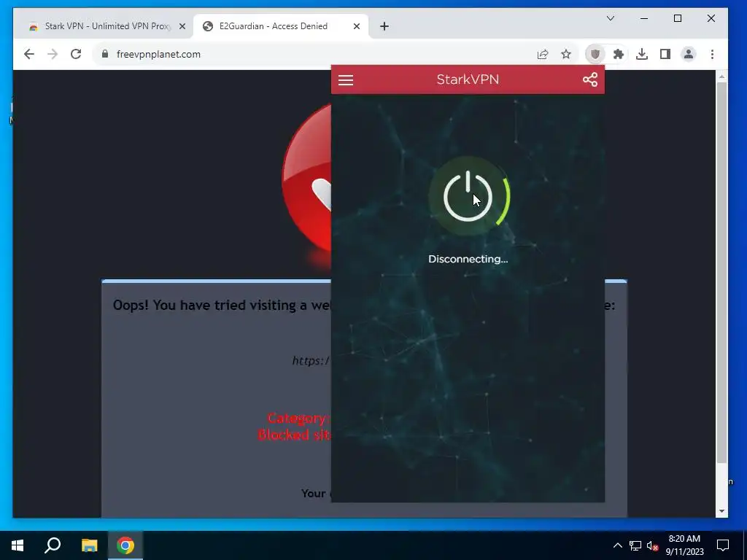
Task: Click the red Category: text
Action: click(x=298, y=418)
